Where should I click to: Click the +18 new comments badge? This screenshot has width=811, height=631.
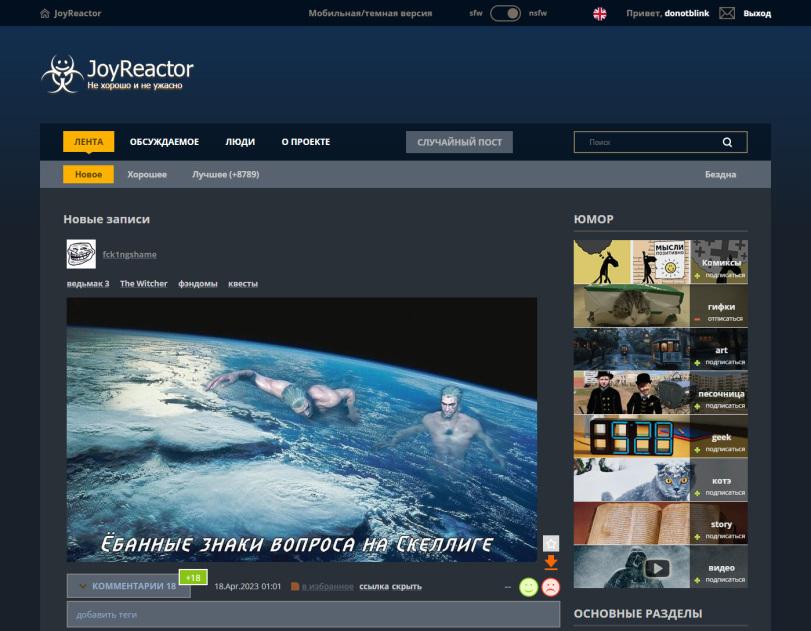(193, 577)
